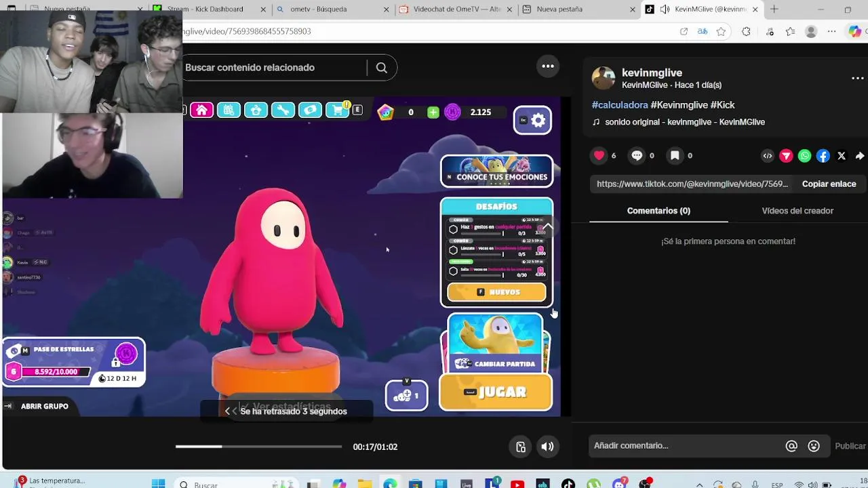Image resolution: width=868 pixels, height=488 pixels.
Task: Open a new browser tab with plus button
Action: pos(774,9)
